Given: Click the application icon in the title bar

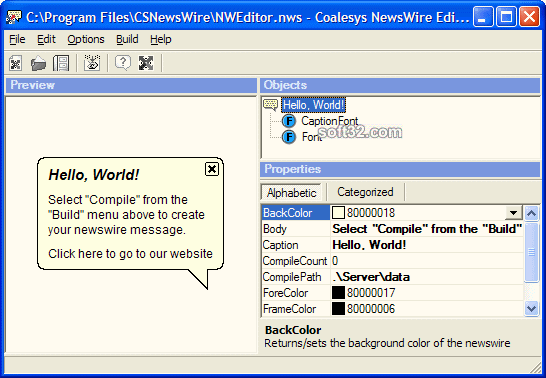Looking at the screenshot, I should (x=14, y=17).
